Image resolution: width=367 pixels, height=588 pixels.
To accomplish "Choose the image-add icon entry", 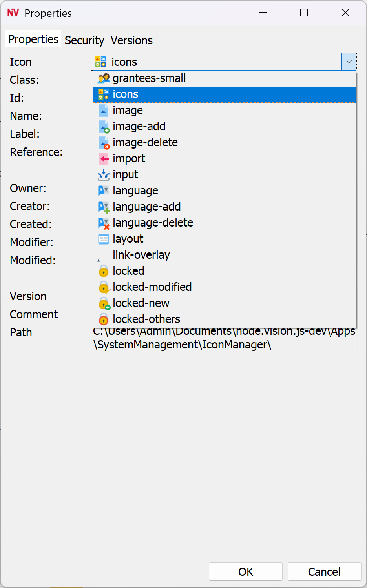I will 139,127.
